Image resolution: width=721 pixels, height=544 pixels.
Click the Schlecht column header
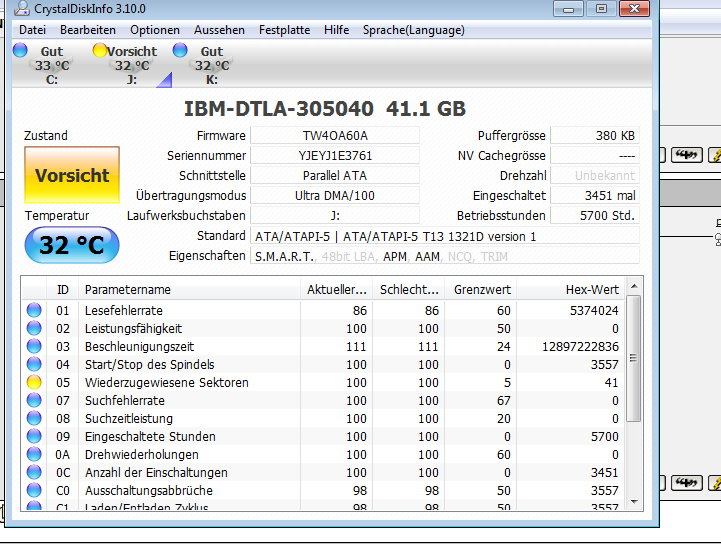point(409,289)
